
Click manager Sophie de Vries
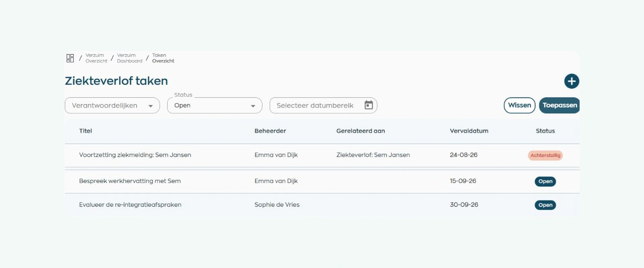click(x=277, y=205)
